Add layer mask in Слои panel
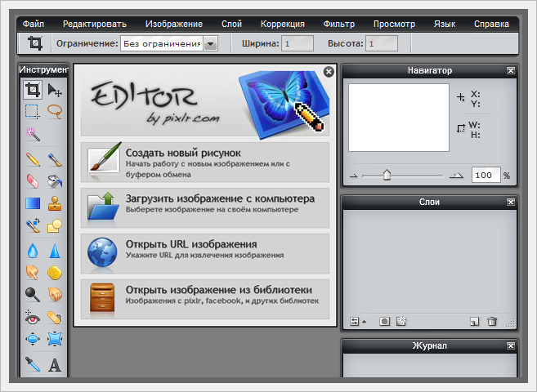The width and height of the screenshot is (537, 392). click(x=384, y=322)
